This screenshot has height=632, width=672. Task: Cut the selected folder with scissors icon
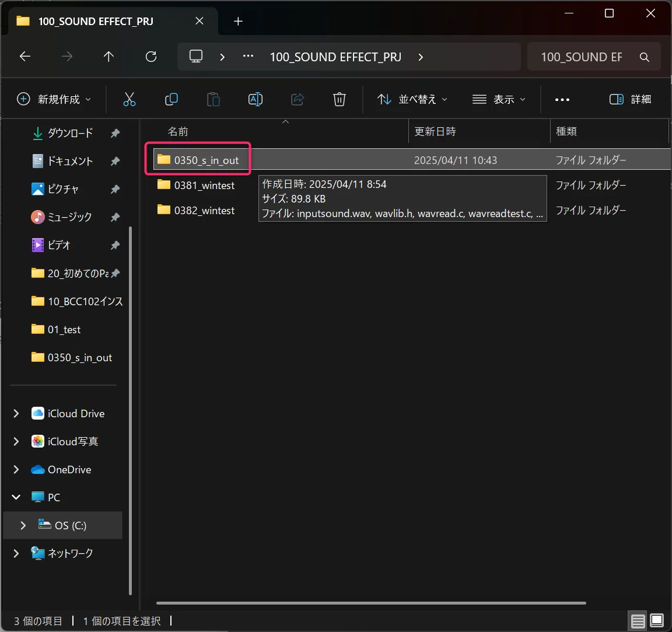tap(129, 99)
